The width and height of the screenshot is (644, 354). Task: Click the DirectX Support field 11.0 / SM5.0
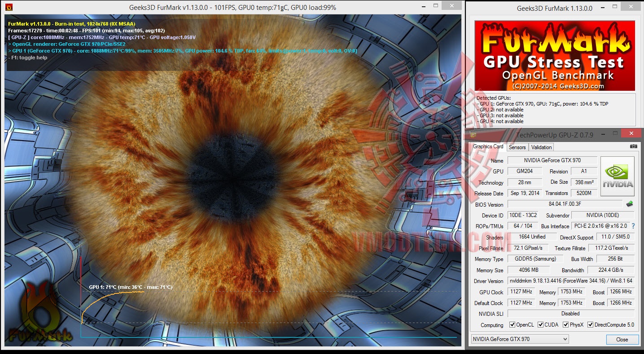[615, 237]
